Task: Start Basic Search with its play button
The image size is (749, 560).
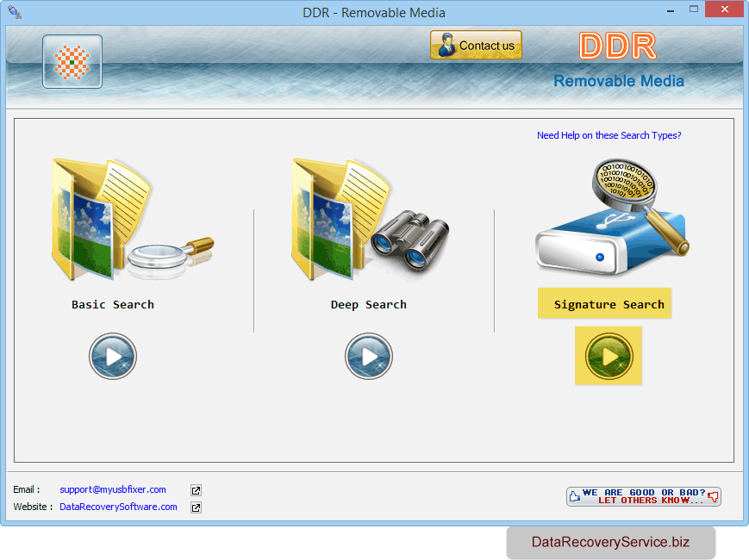Action: tap(113, 356)
